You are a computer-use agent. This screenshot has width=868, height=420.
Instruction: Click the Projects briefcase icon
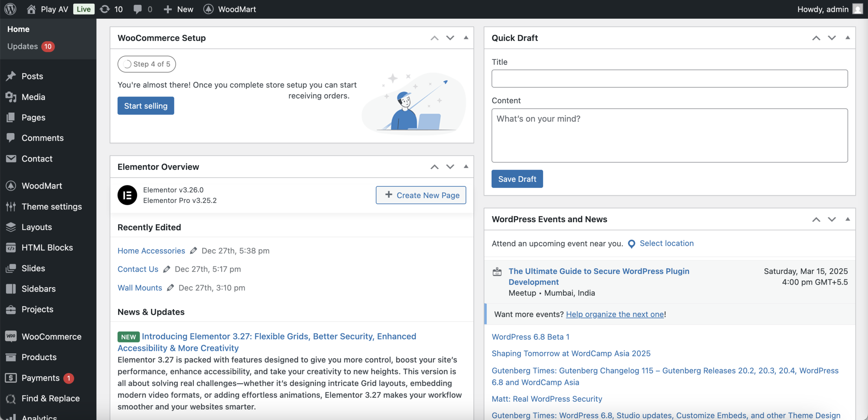11,309
